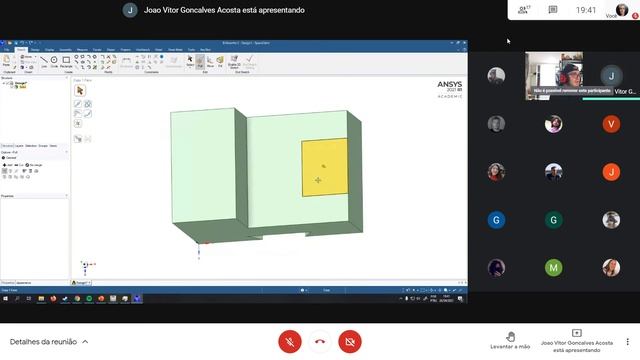Image resolution: width=640 pixels, height=360 pixels.
Task: Click the large arrow select tool guide
Action: point(80,91)
